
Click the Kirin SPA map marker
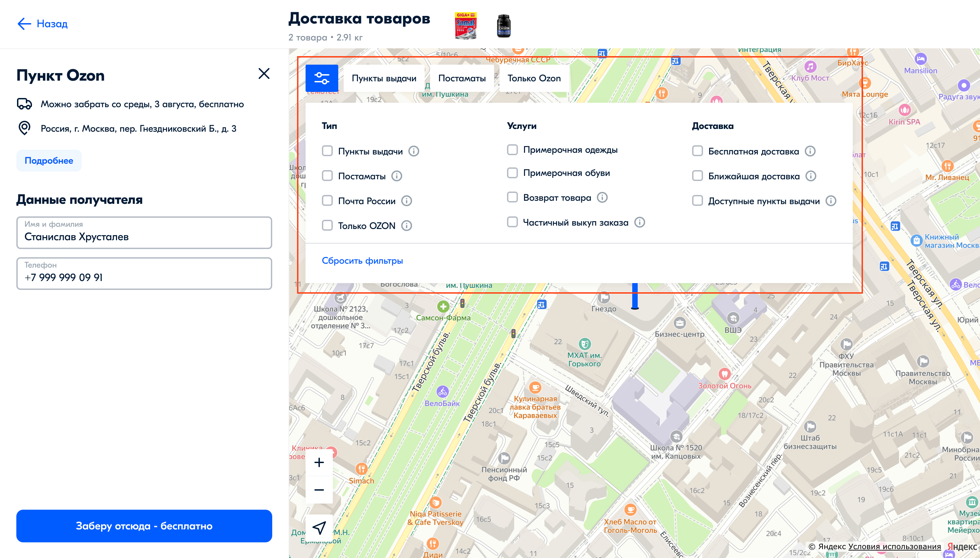[904, 110]
